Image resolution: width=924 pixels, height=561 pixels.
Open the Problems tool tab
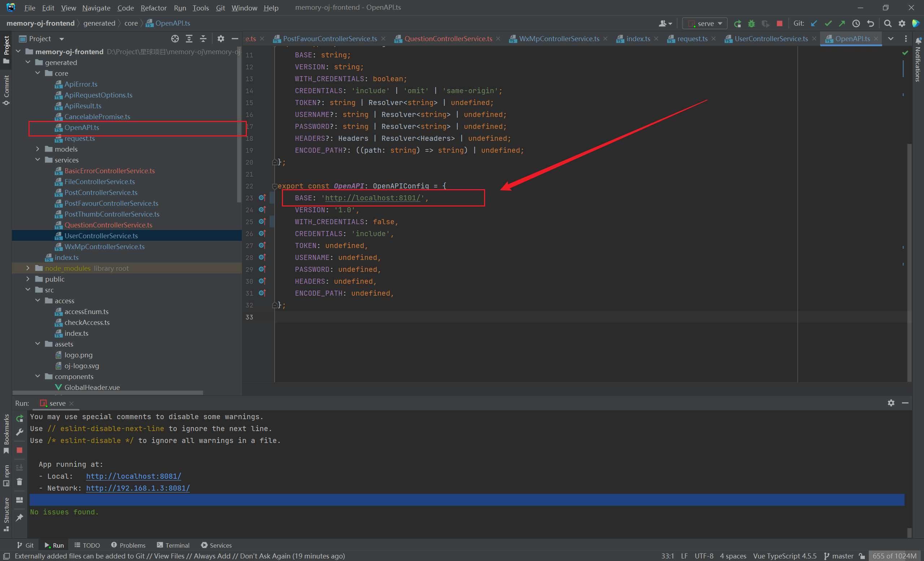pos(128,545)
